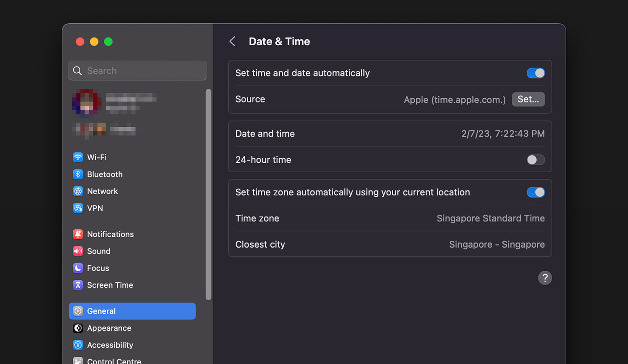Click the Accessibility icon in sidebar

point(78,345)
